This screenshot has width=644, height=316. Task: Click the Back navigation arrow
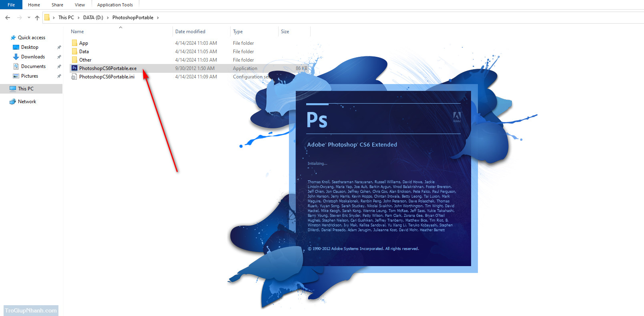coord(8,18)
